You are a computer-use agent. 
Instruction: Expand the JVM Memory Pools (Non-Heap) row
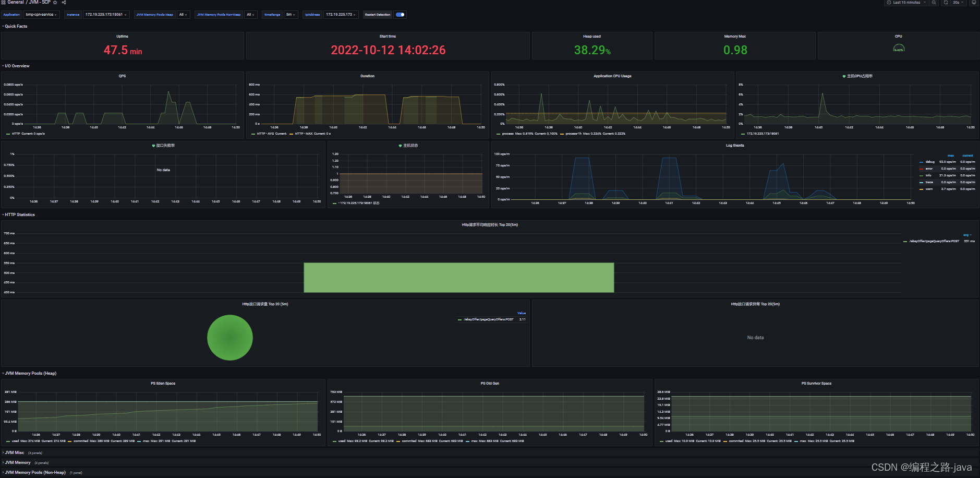34,472
